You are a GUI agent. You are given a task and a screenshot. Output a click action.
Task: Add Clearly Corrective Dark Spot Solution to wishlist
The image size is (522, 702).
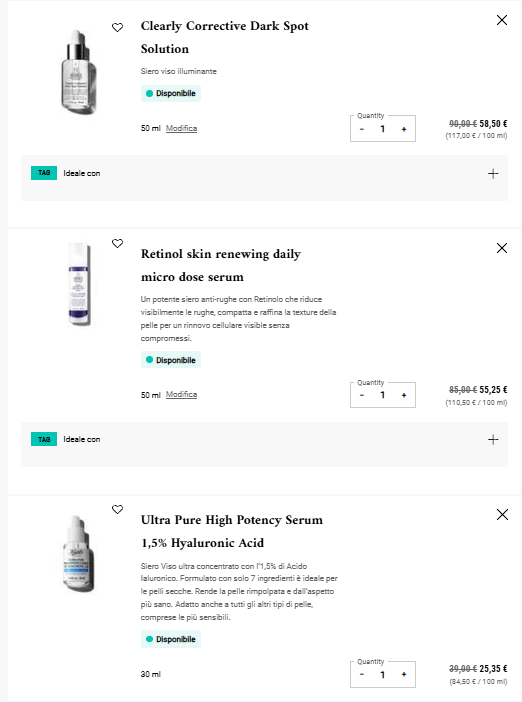tap(117, 28)
